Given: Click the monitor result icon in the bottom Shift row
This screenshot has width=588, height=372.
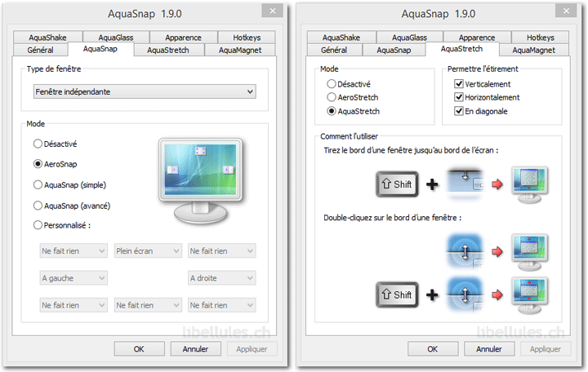Looking at the screenshot, I should coord(529,295).
